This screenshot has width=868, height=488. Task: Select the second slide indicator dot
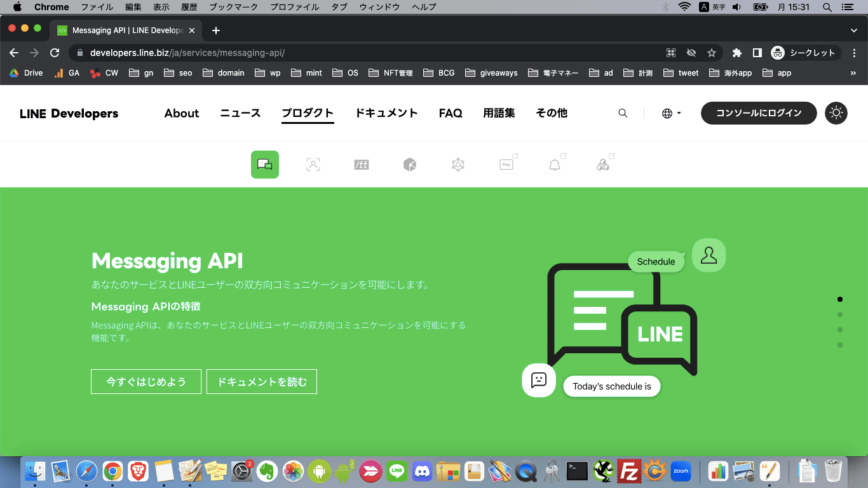coord(840,315)
